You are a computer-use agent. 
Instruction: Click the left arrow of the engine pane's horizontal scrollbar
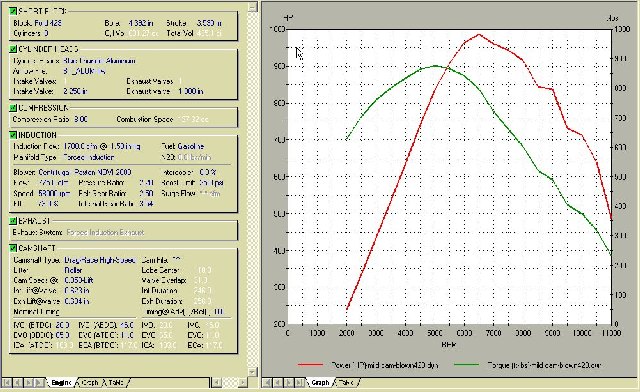tap(217, 383)
